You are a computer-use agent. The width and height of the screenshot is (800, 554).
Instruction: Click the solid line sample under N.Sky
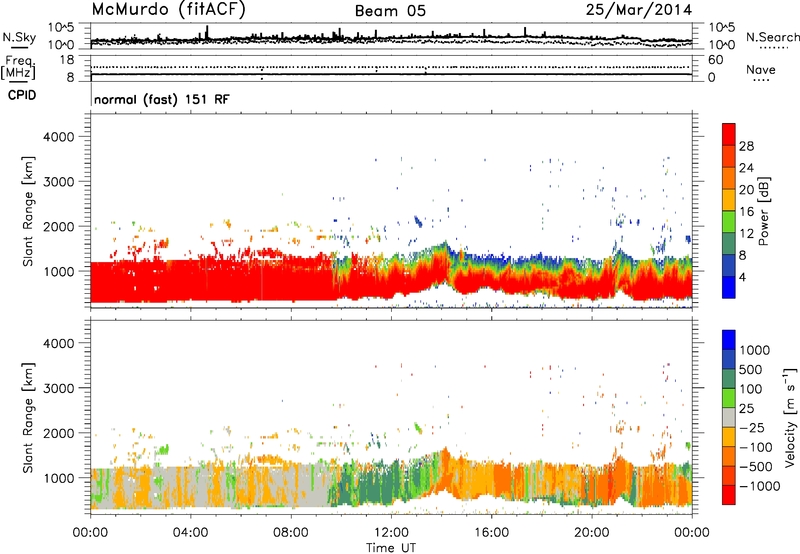click(19, 47)
